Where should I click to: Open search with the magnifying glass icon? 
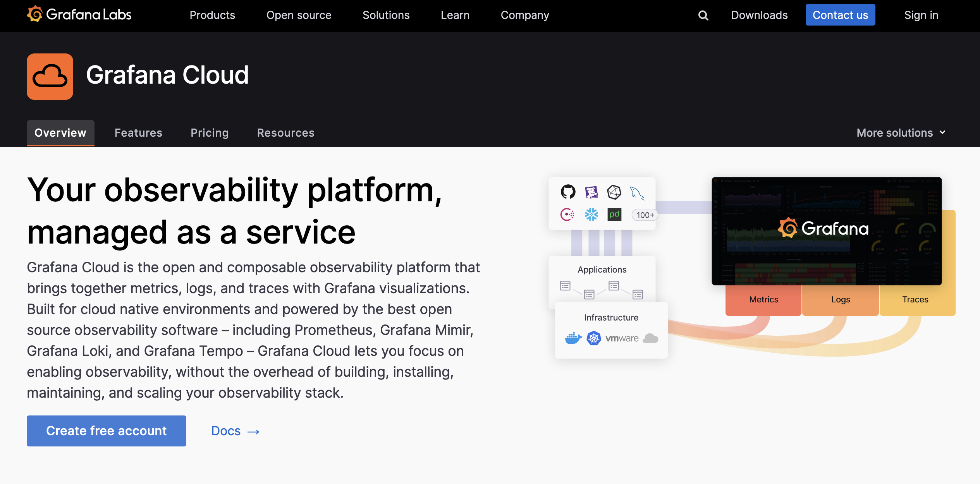point(703,15)
